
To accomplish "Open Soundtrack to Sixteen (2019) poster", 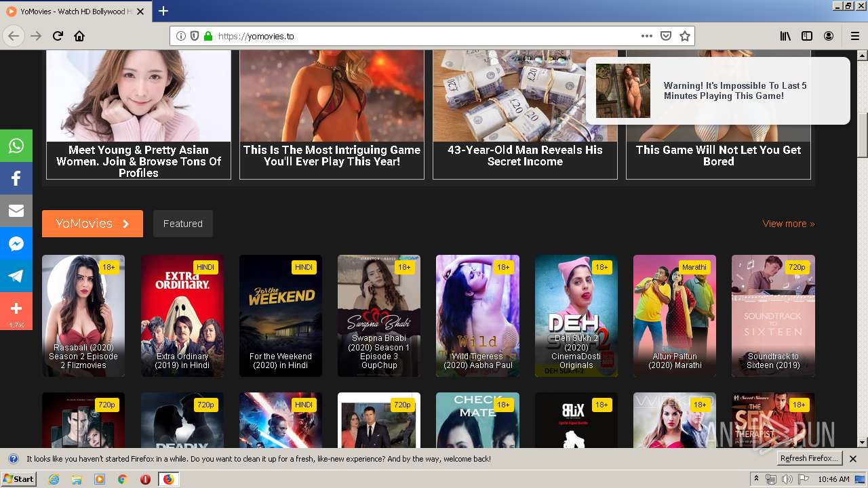I will point(773,316).
